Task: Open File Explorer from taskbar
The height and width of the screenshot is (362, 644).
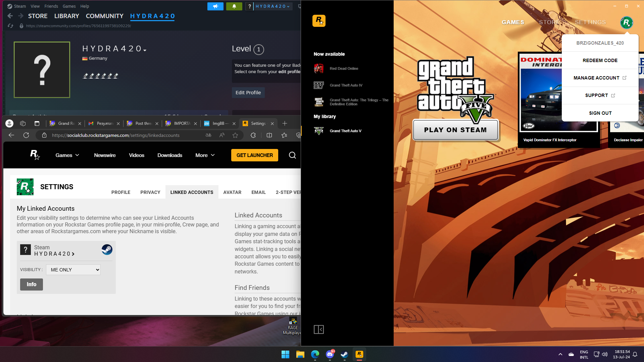Action: 300,354
